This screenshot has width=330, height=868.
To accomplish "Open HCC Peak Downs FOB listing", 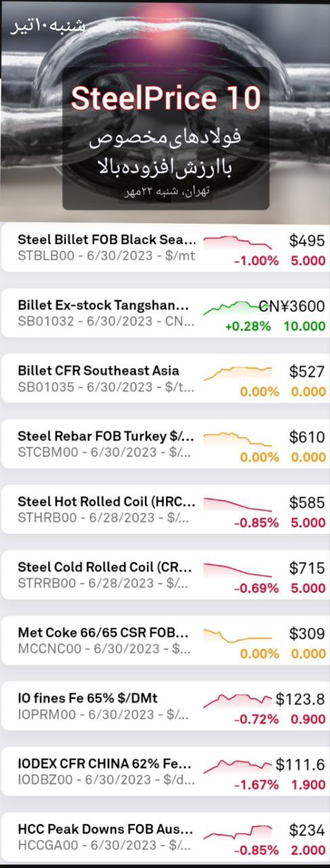I will 165,837.
